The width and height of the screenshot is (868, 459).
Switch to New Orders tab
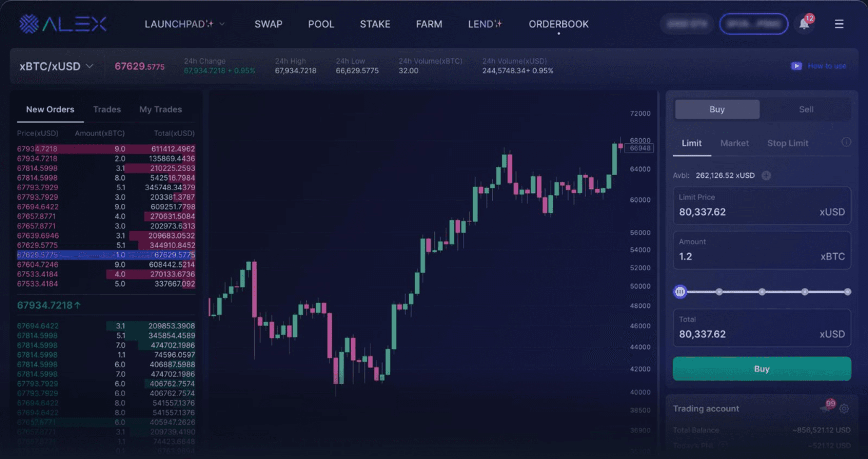click(50, 109)
